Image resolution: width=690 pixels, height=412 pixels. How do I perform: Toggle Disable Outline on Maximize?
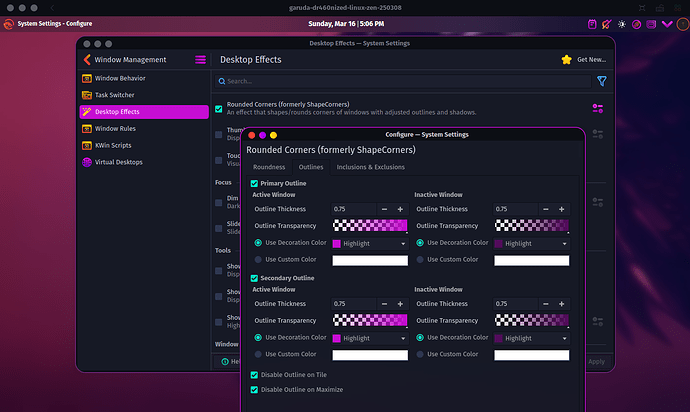coord(254,390)
